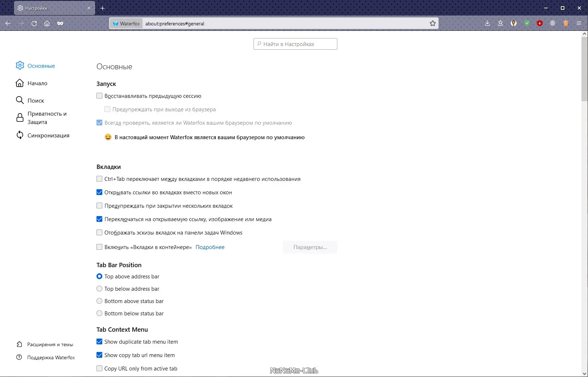Viewport: 588px width, 377px height.
Task: Click the Запуск section heading
Action: (106, 84)
